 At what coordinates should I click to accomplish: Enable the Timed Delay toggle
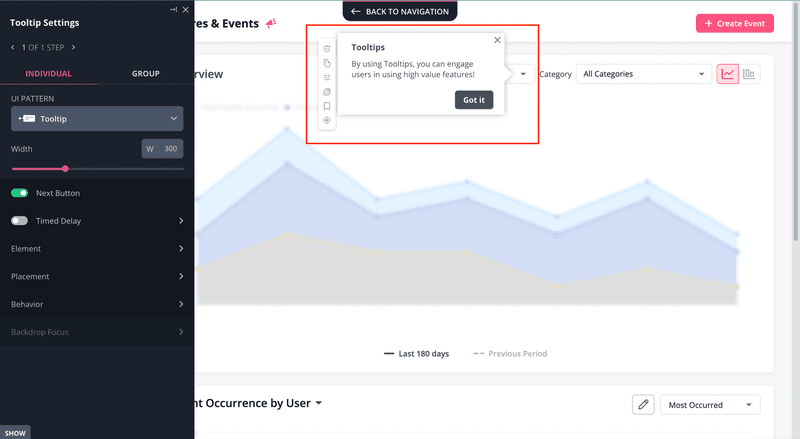19,221
